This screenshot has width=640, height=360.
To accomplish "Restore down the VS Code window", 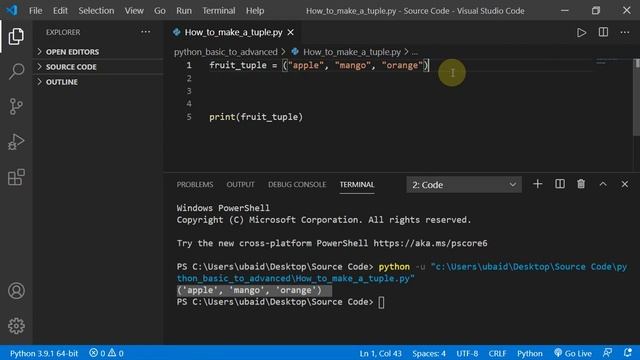I will click(x=596, y=11).
